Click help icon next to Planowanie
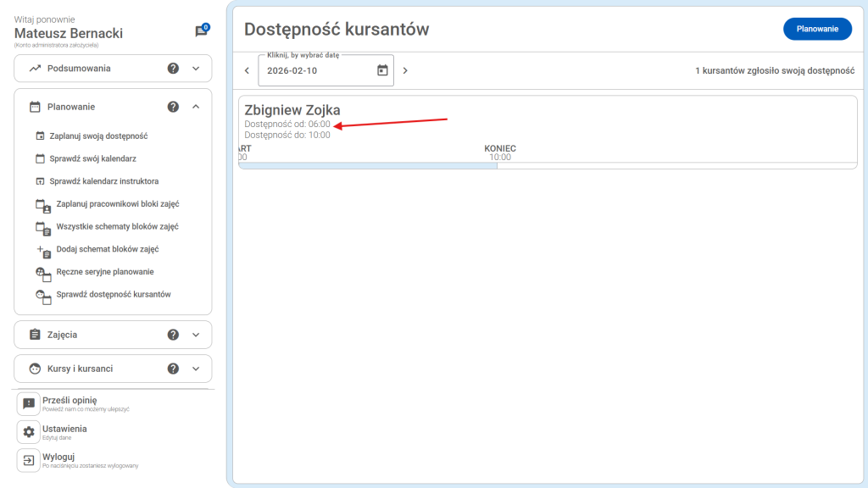The image size is (868, 488). coord(173,107)
